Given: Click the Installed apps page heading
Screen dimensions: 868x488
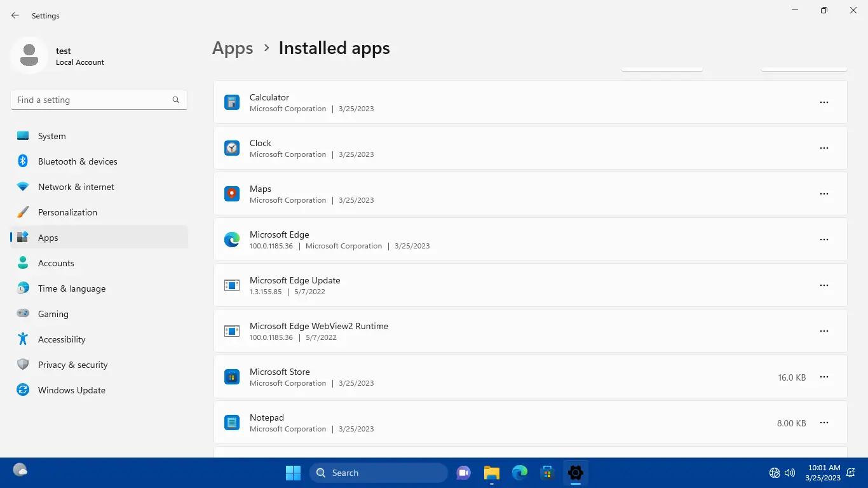Looking at the screenshot, I should 334,48.
